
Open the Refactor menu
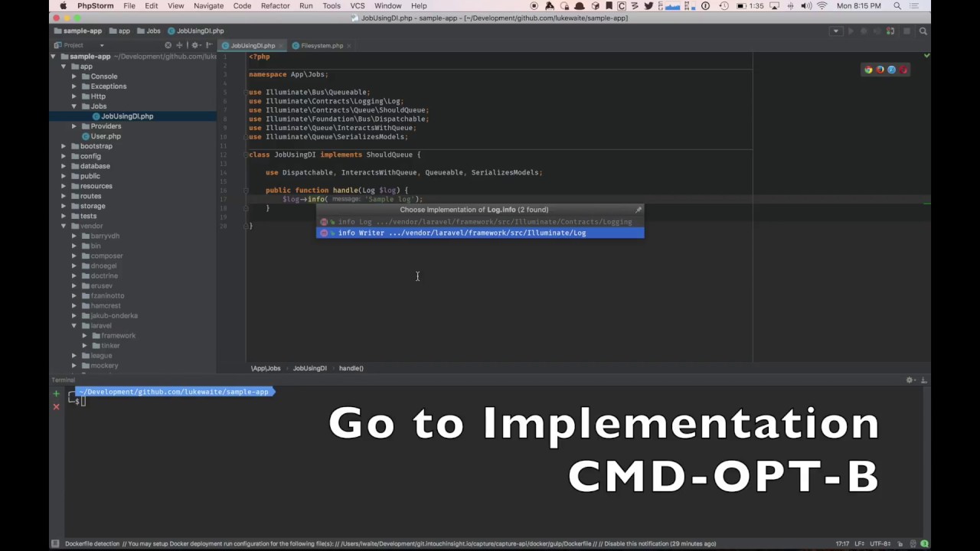pos(275,5)
